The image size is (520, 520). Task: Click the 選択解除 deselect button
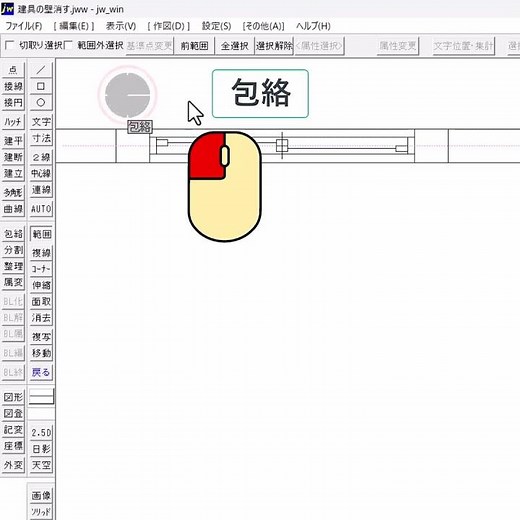tap(274, 46)
